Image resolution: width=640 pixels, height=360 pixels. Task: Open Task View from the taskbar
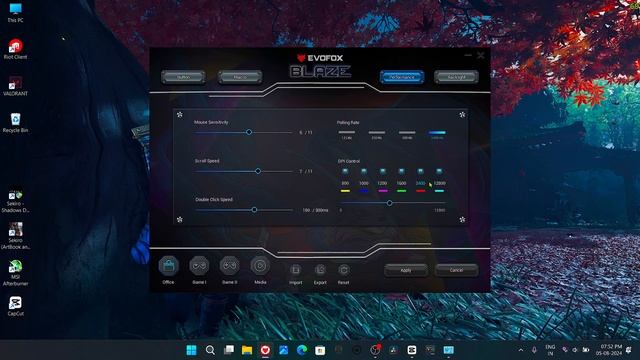(229, 350)
